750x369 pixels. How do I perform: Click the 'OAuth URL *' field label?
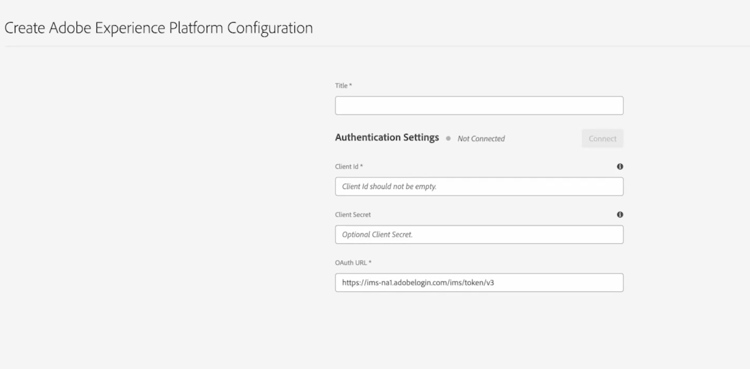(353, 263)
